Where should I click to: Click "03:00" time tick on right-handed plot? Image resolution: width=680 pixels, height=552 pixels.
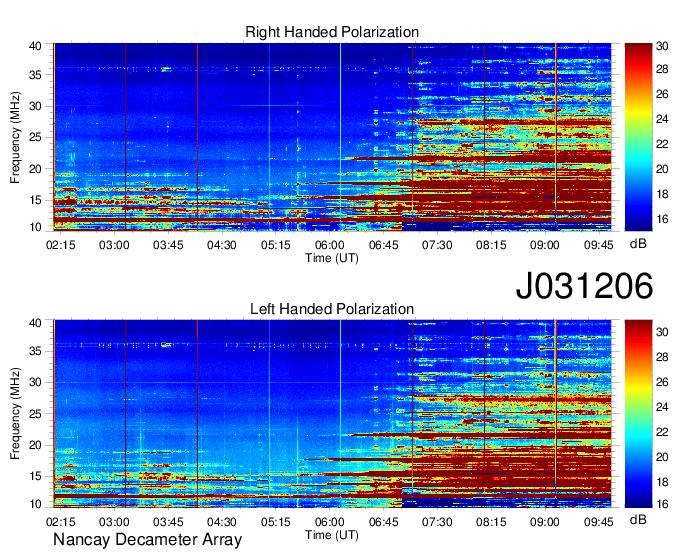[114, 245]
